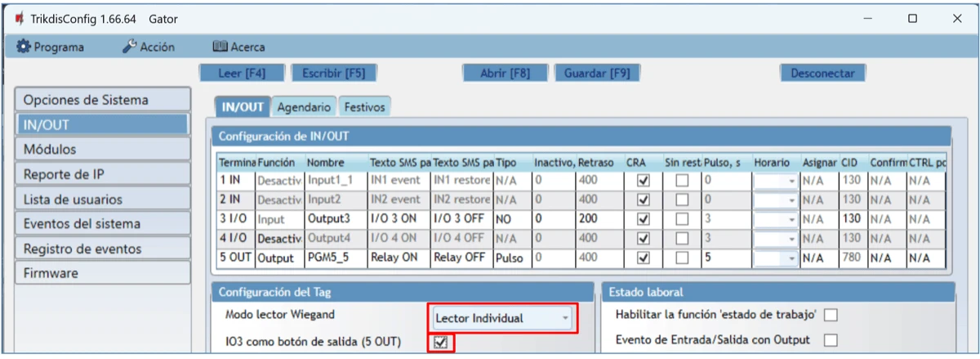Click Escribir [F5] button

click(x=333, y=73)
